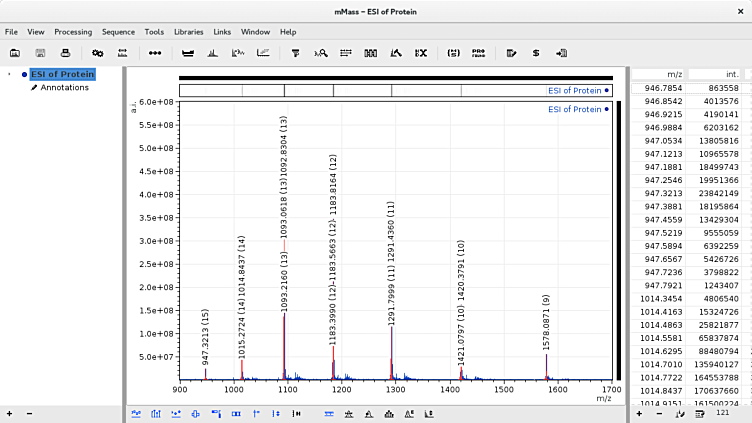Viewport: 752px width, 423px height.
Task: Click the printer icon in the toolbar
Action: pos(65,52)
